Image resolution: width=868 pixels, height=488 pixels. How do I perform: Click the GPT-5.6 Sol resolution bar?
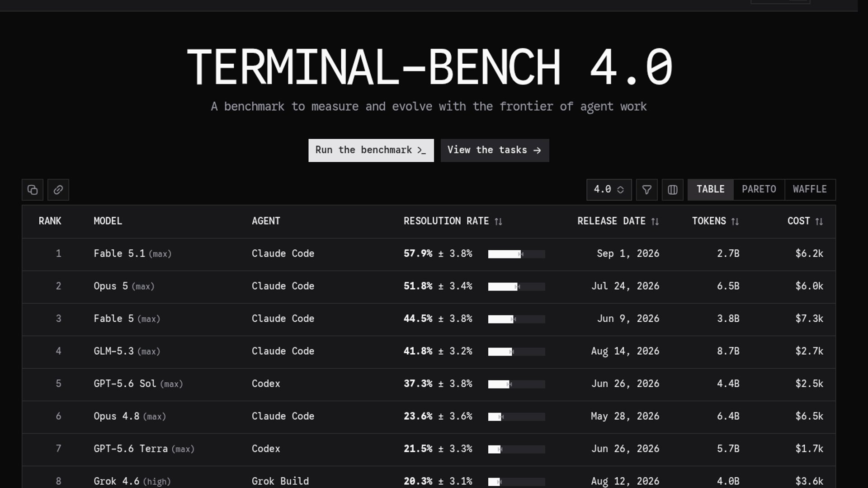pos(517,385)
